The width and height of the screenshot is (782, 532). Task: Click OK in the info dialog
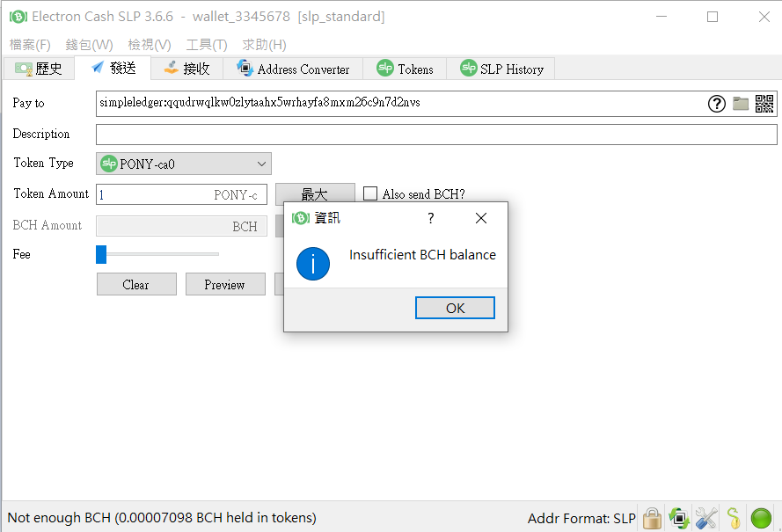[x=455, y=308]
